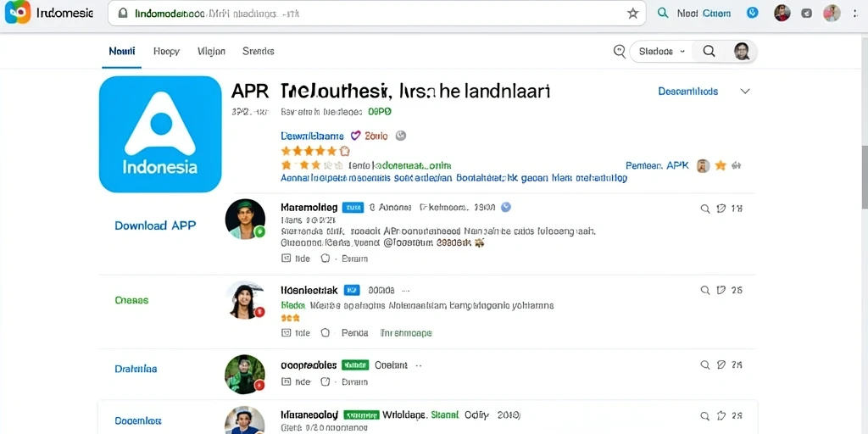Bookmark page with the star icon
This screenshot has width=868, height=434.
[632, 14]
